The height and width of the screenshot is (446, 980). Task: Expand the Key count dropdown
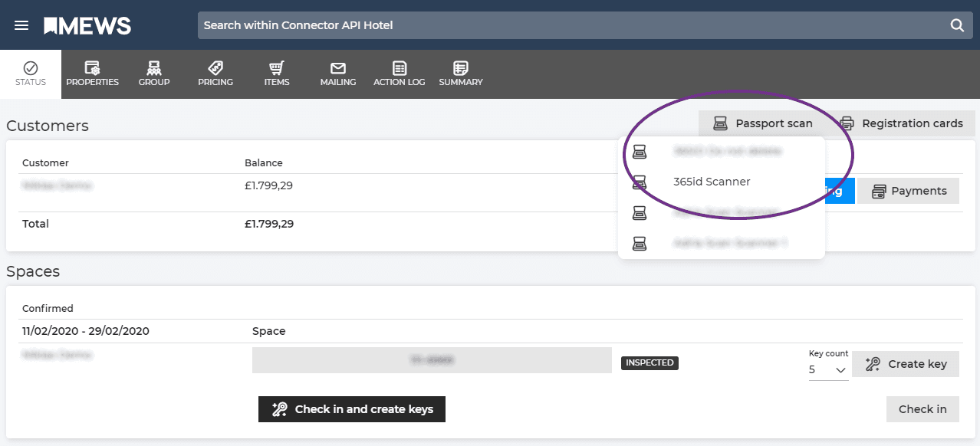point(828,370)
